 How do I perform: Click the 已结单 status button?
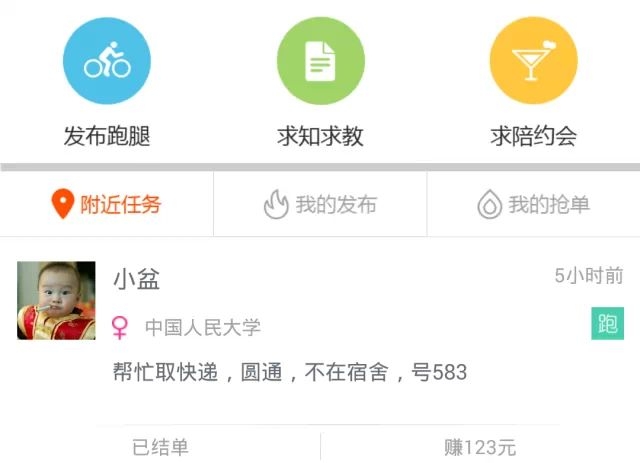pyautogui.click(x=160, y=447)
